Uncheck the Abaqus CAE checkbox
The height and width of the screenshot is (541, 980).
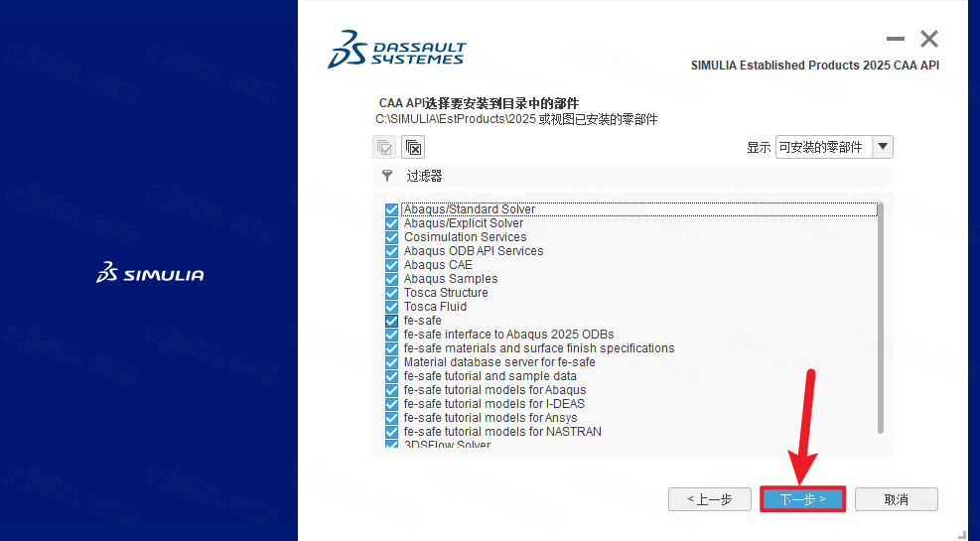pos(392,265)
